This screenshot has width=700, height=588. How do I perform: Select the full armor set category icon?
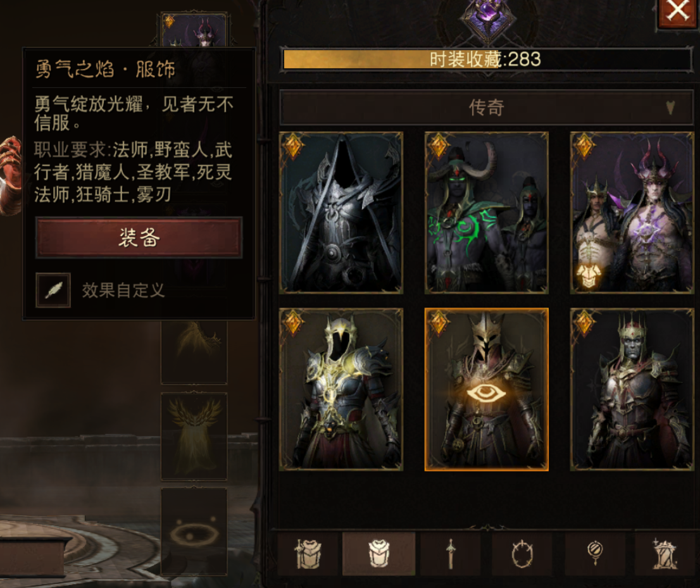pyautogui.click(x=308, y=554)
